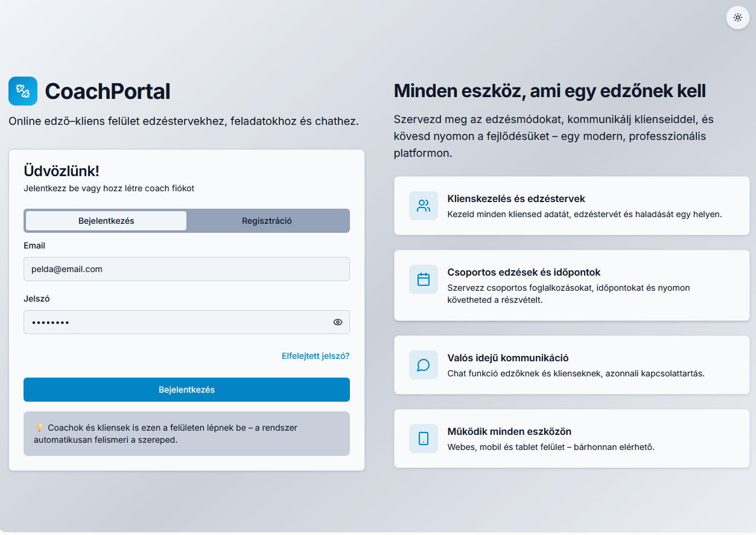Focus the Jelszó password field
Image resolution: width=756 pixels, height=535 pixels.
(x=175, y=322)
